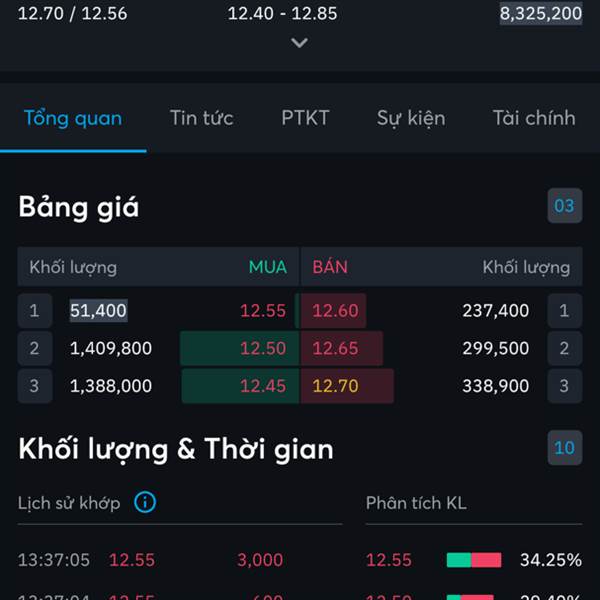Select sell price 12.70
Viewport: 600px width, 600px height.
[335, 386]
